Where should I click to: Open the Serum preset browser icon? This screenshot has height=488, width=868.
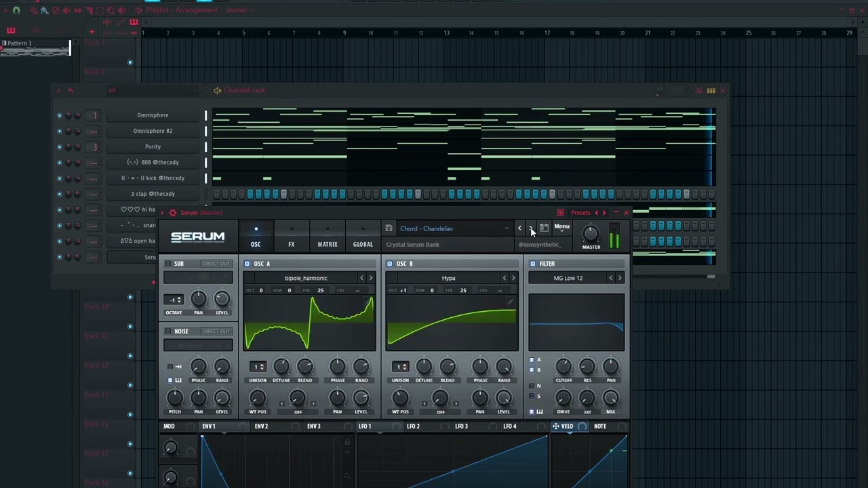(544, 228)
